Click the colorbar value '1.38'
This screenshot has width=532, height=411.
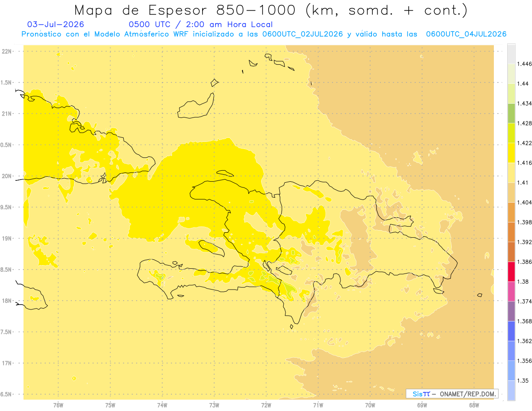click(524, 282)
